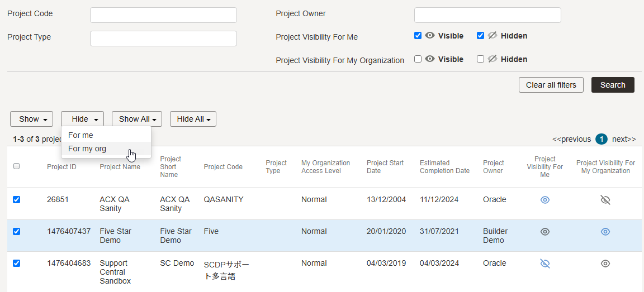Click the Project Start Date column header
Viewport: 644px width, 292px height.
coord(385,167)
